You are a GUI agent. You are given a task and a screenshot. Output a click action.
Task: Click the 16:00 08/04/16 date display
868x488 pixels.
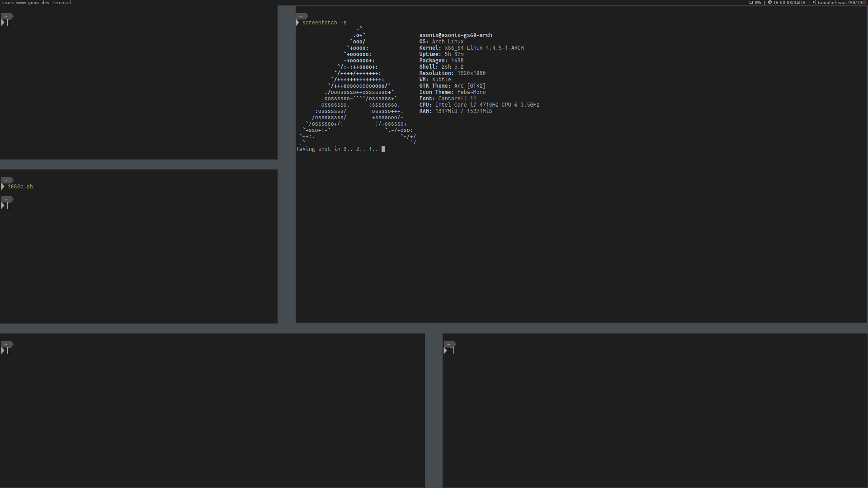point(789,2)
